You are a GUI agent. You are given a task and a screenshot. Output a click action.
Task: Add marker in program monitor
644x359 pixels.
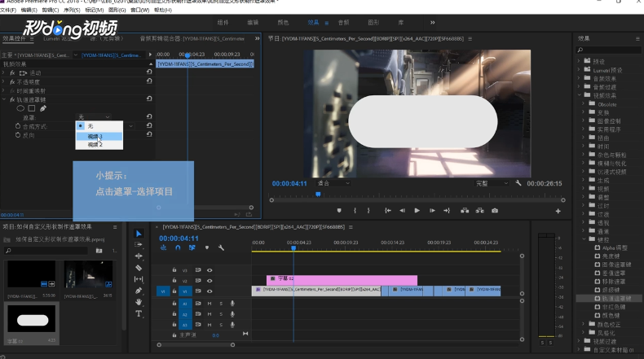click(x=339, y=211)
